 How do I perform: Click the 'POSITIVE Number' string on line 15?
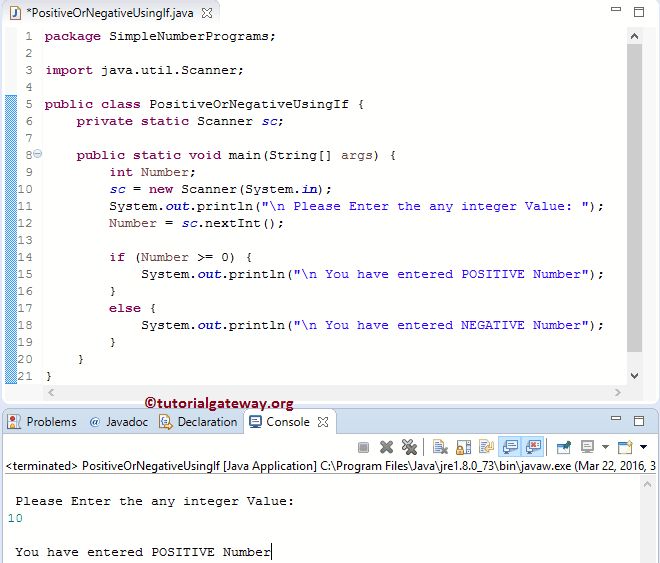pos(521,274)
